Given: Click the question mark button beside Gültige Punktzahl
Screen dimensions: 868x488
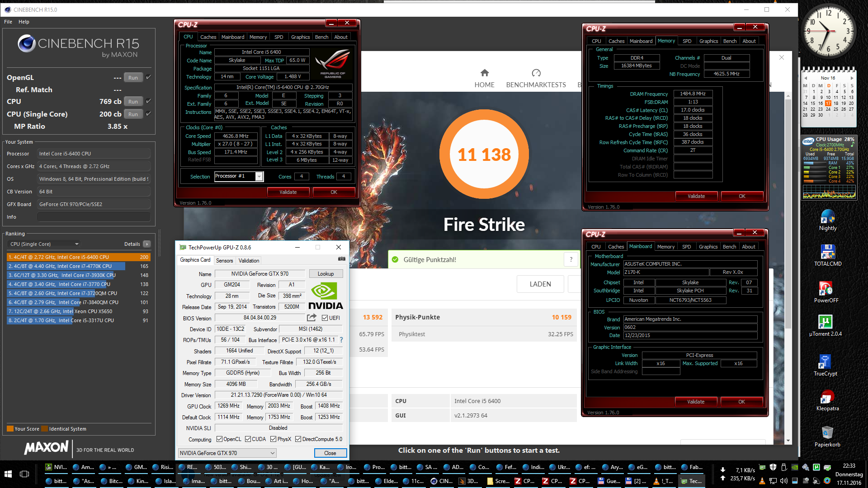Looking at the screenshot, I should pyautogui.click(x=571, y=259).
